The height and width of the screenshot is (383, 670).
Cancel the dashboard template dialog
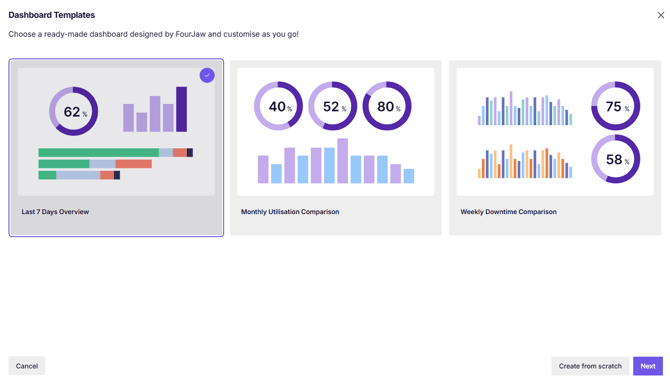[x=27, y=366]
